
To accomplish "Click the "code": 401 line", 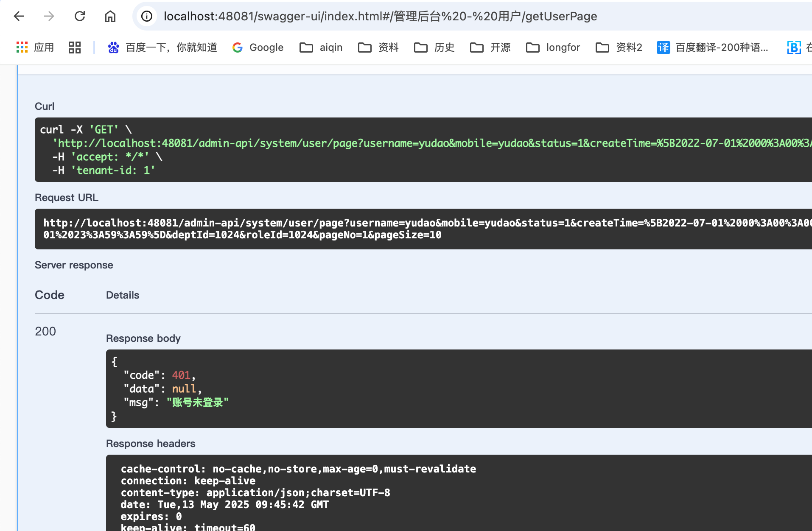I will coord(160,375).
